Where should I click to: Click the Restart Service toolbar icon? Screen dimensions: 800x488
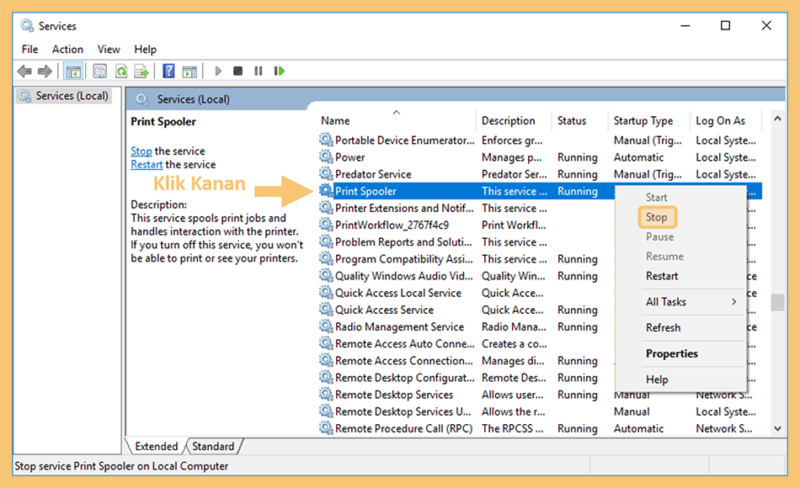tap(279, 71)
